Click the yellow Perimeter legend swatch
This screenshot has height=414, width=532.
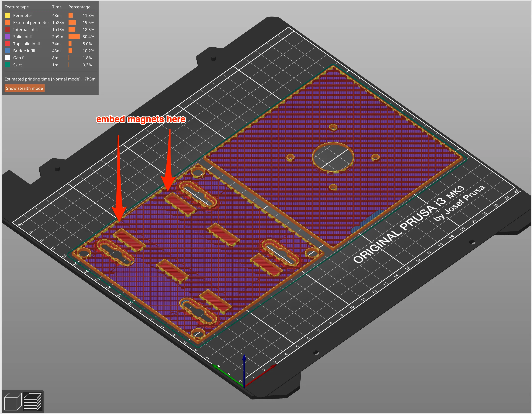click(8, 15)
